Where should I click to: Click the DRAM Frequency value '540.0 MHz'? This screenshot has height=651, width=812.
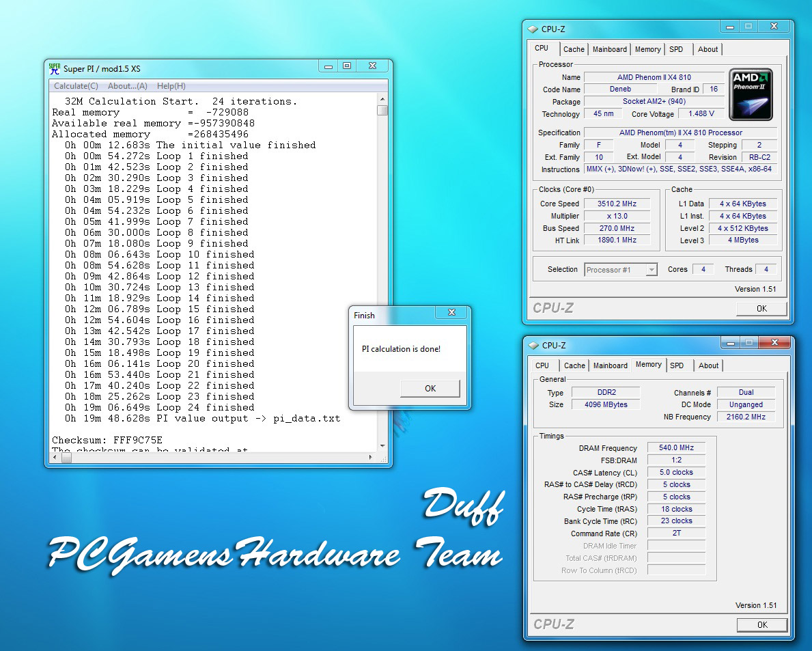(676, 447)
